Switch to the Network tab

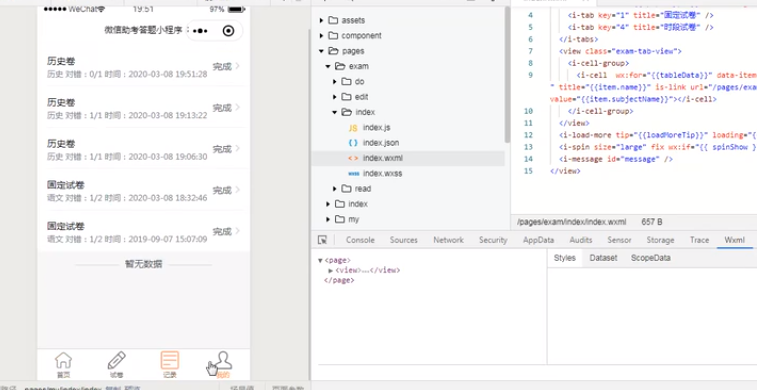point(449,240)
